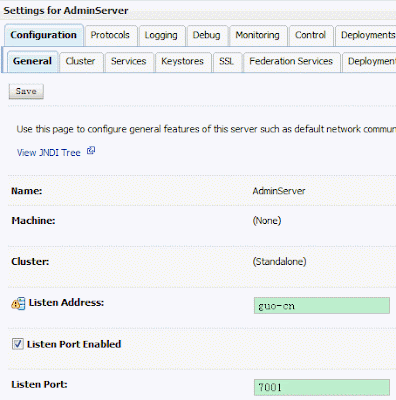This screenshot has width=396, height=400.
Task: Click new-window icon beside View JNDI Tree
Action: (x=91, y=151)
